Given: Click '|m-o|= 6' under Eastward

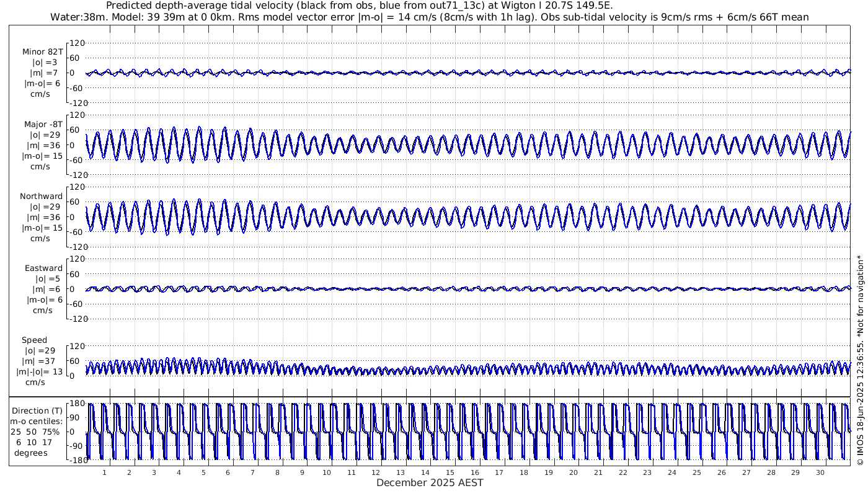Looking at the screenshot, I should [x=44, y=299].
